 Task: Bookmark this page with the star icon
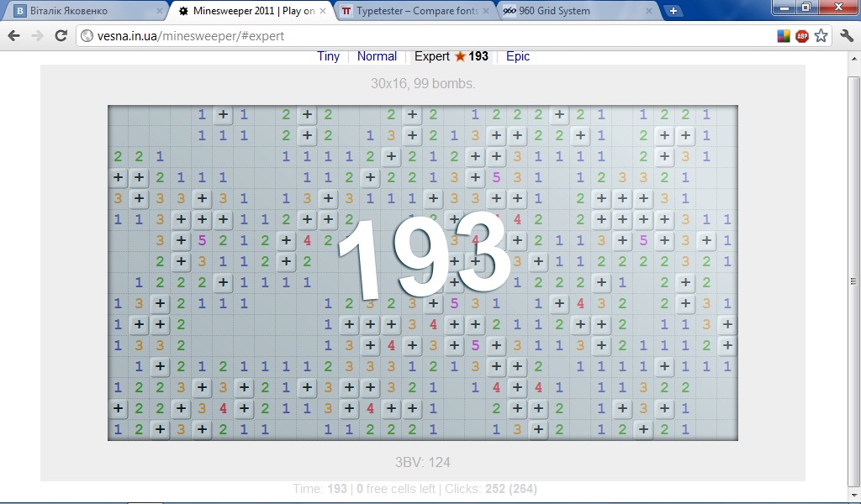coord(821,36)
